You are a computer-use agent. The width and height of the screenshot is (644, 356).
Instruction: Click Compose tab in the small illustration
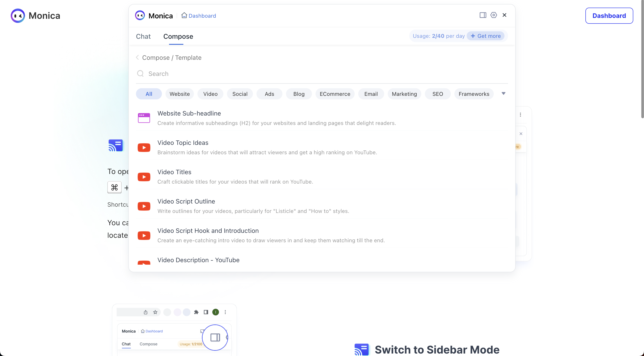tap(148, 344)
